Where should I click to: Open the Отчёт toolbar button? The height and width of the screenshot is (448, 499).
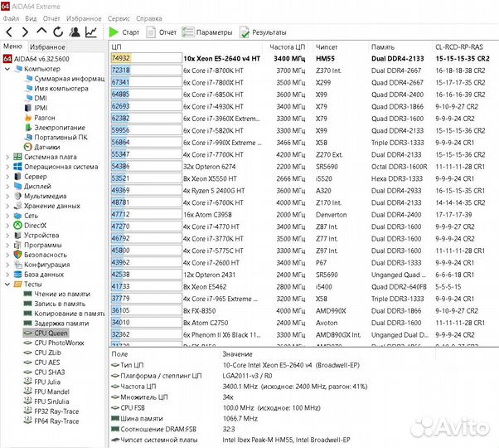(x=162, y=32)
